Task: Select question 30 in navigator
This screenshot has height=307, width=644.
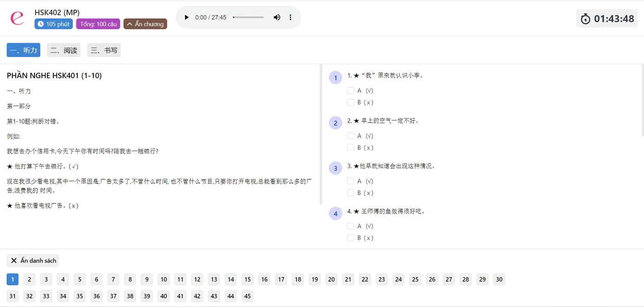Action: [499, 279]
